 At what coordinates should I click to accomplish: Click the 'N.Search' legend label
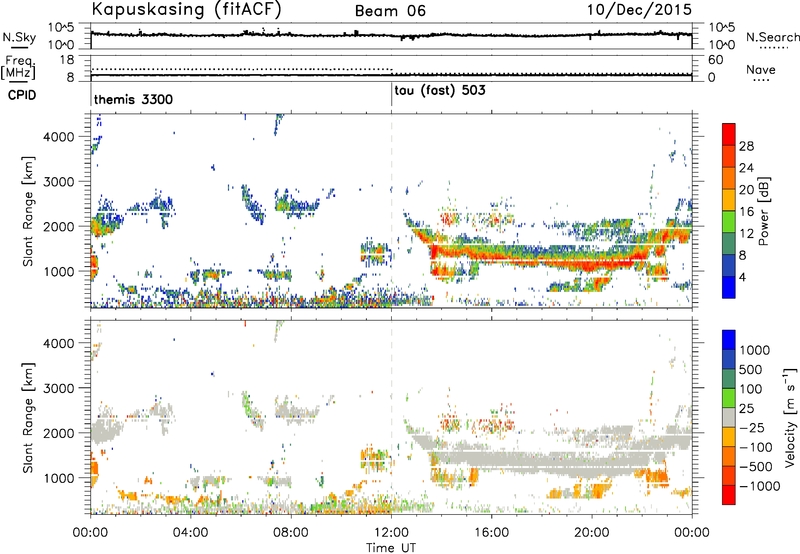(772, 37)
